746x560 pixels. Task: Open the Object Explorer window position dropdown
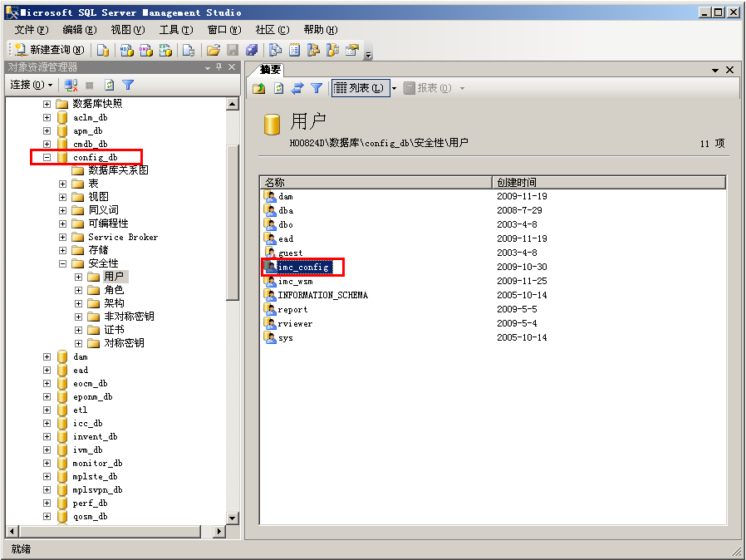208,68
